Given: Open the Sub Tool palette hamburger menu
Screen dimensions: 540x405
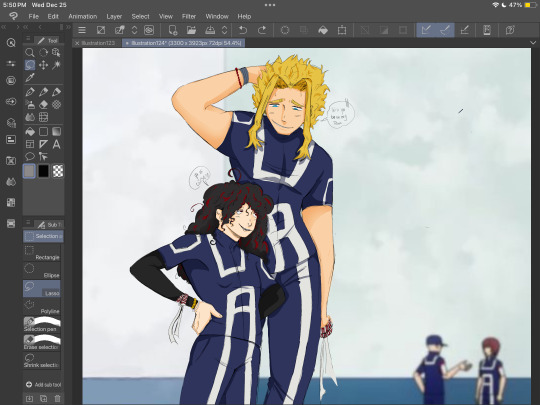Looking at the screenshot, I should tap(28, 223).
